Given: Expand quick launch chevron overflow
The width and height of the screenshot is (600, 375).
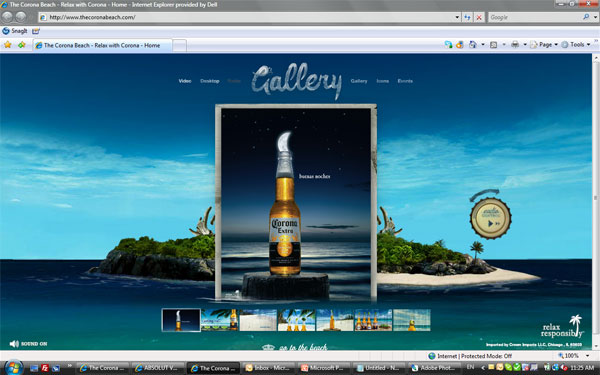Looking at the screenshot, I should pos(70,366).
